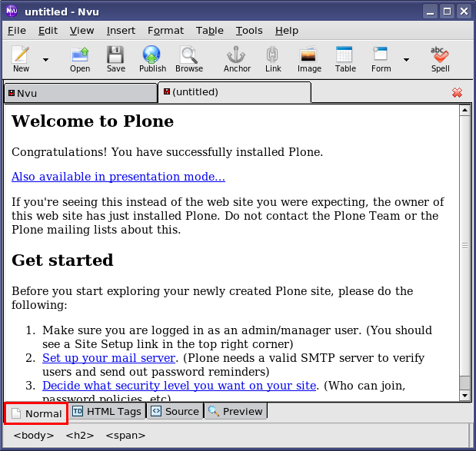Open the View menu

pyautogui.click(x=82, y=31)
